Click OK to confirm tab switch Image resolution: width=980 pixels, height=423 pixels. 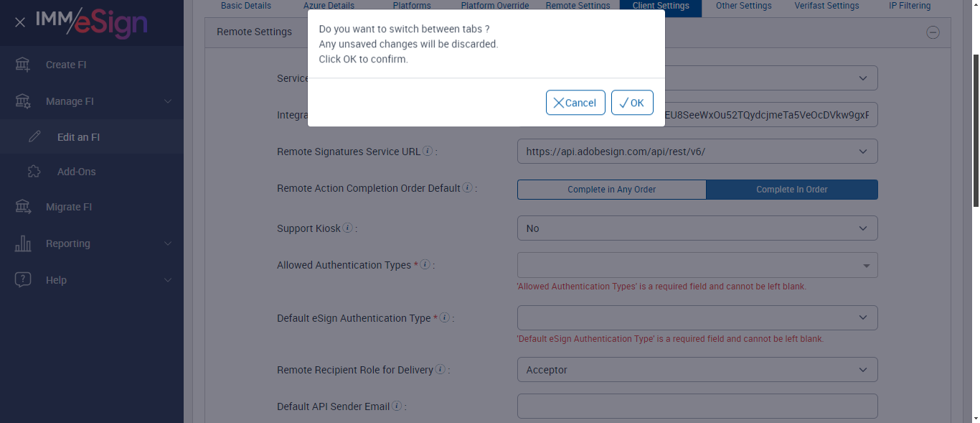(632, 103)
